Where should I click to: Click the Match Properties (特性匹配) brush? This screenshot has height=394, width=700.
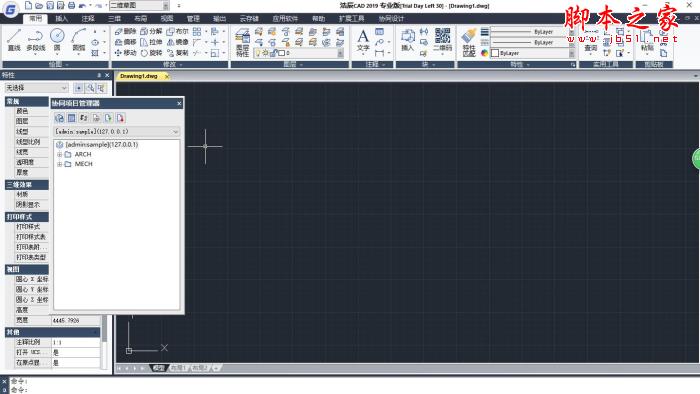click(469, 42)
